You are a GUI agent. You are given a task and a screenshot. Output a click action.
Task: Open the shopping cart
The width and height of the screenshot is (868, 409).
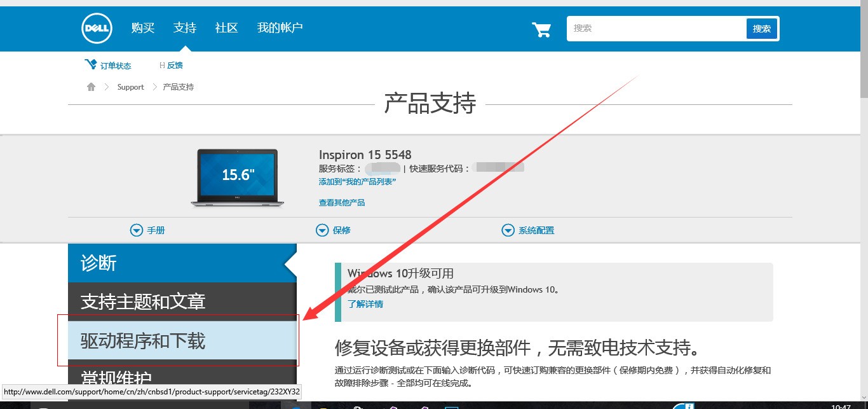pyautogui.click(x=541, y=29)
